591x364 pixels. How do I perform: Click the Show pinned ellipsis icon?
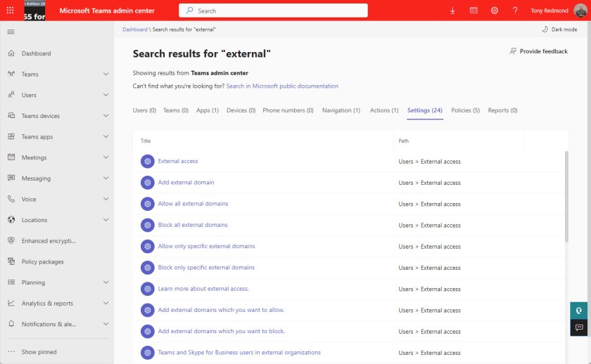(11, 351)
